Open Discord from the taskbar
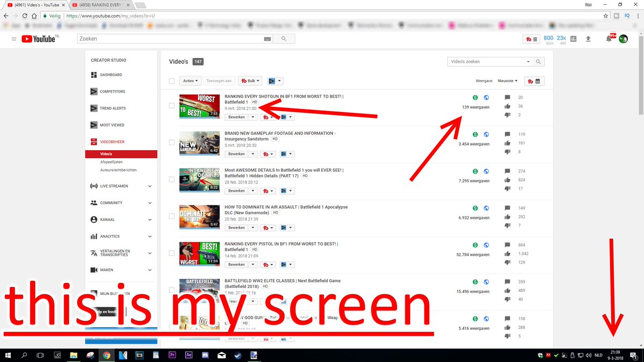 pos(206,355)
